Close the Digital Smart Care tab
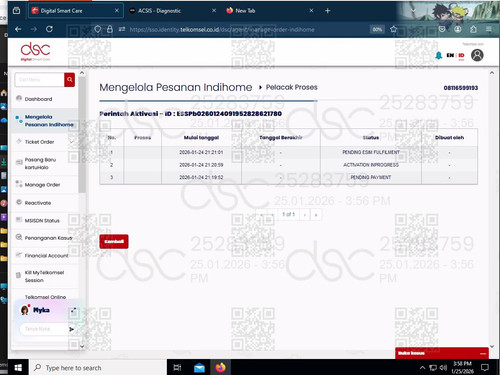500x375 pixels. (x=117, y=11)
